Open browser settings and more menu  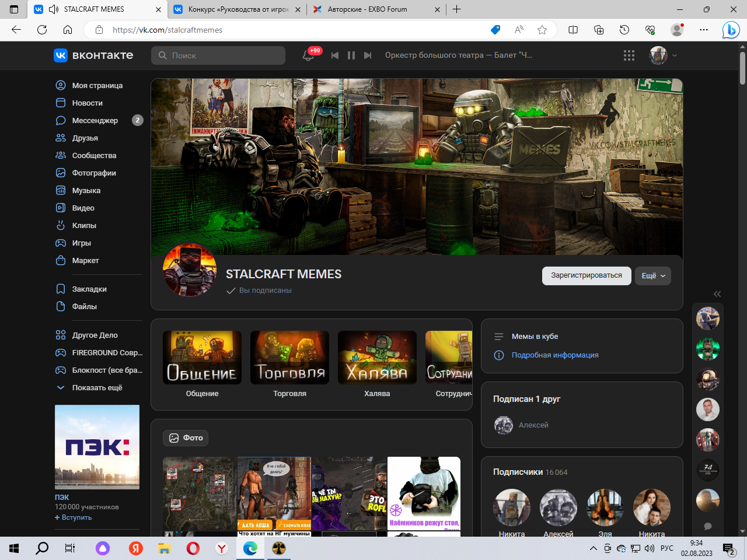[x=704, y=30]
